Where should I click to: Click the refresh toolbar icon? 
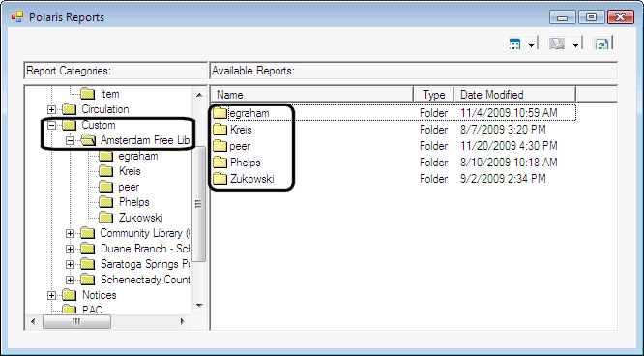(602, 44)
